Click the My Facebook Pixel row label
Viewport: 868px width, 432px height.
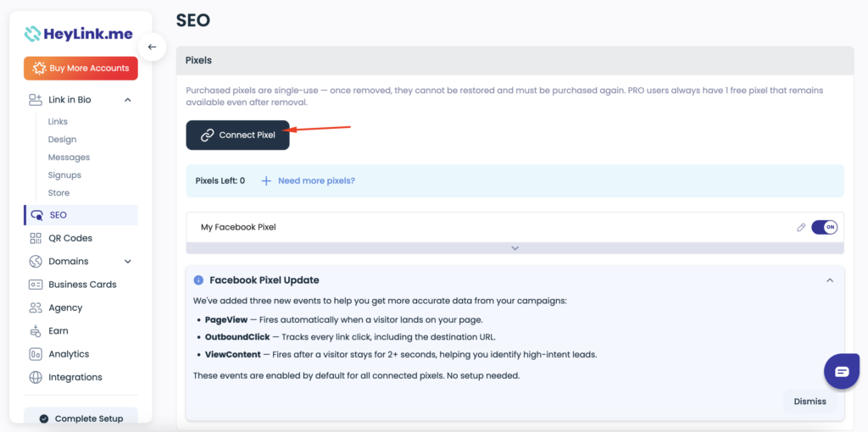238,227
